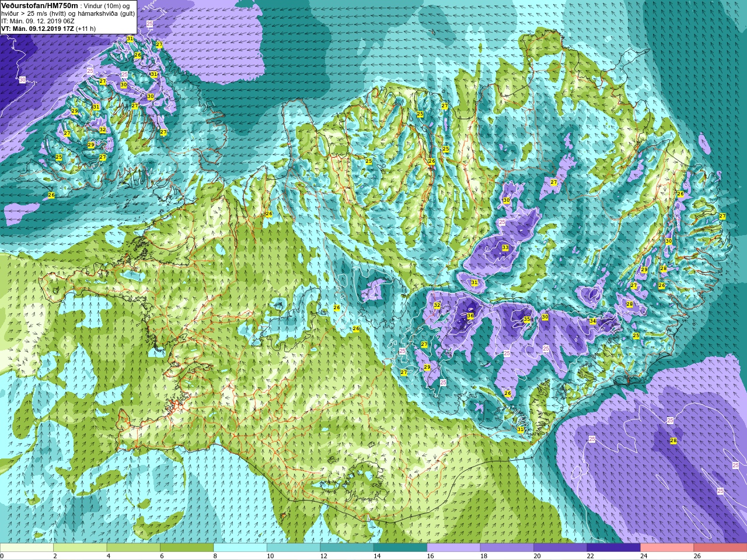747x560 pixels.
Task: Click the 'IT: Mán. 09. 12. 2019 06Z' line
Action: tap(37, 21)
